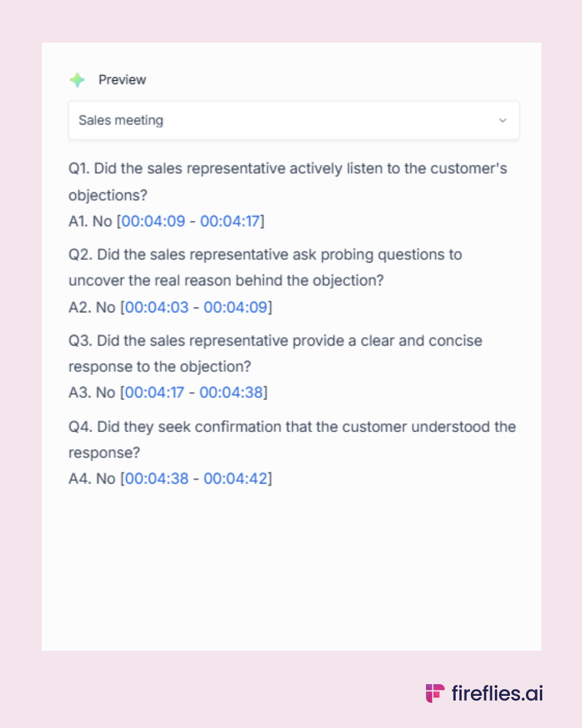This screenshot has height=728, width=582.
Task: Click the A4 "No" answer text
Action: point(106,478)
